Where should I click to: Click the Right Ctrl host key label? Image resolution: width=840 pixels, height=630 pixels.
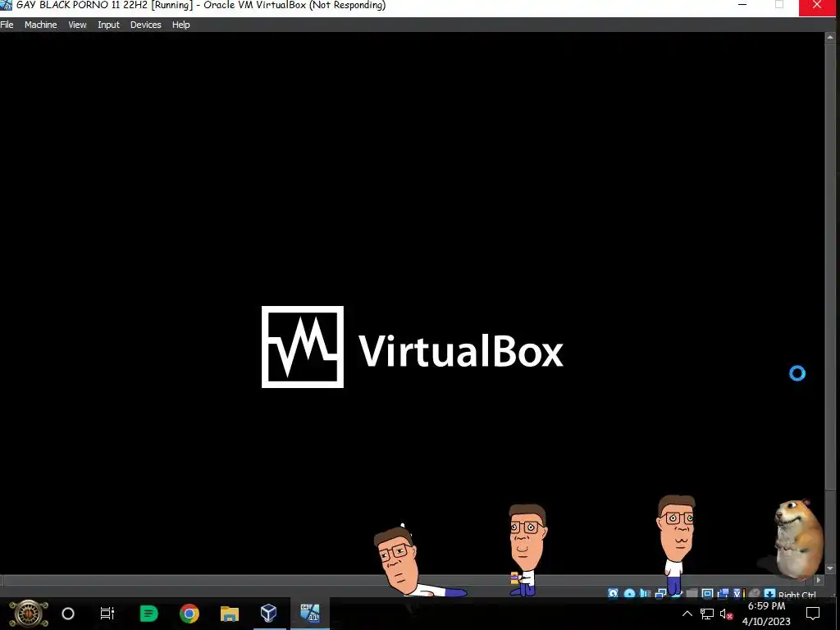797,595
